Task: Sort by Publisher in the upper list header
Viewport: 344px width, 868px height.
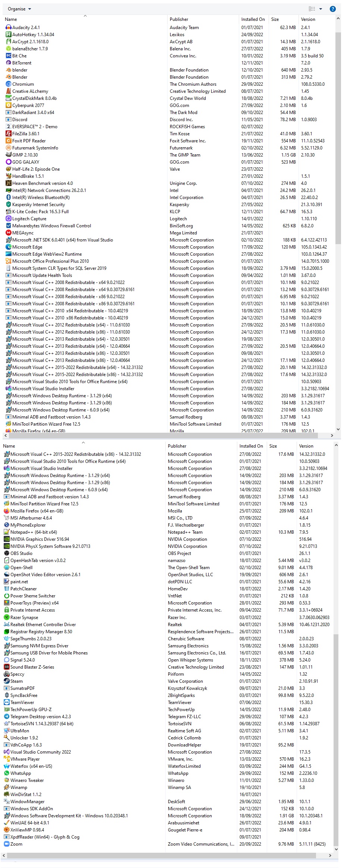Action: 179,19
